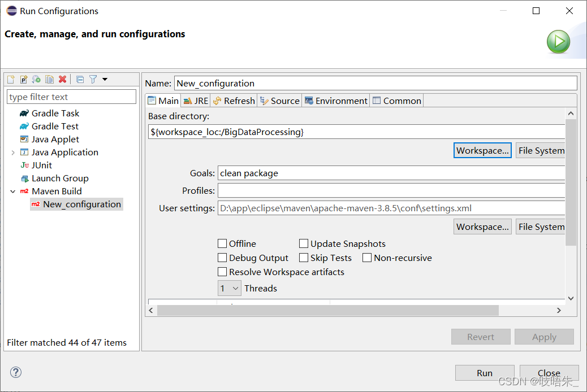Enable the Offline checkbox

click(x=222, y=243)
